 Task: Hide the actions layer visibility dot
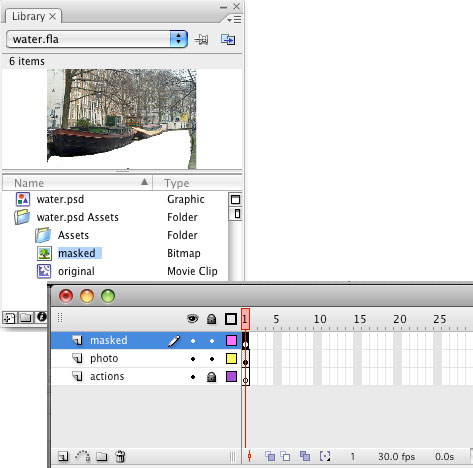pos(193,377)
